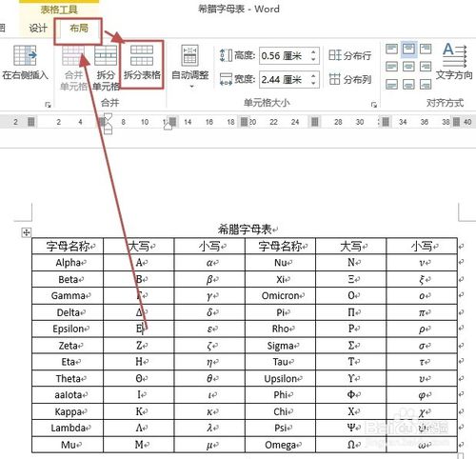Click Split Cells (拆分单元格) icon
This screenshot has height=459, width=476.
tap(106, 56)
